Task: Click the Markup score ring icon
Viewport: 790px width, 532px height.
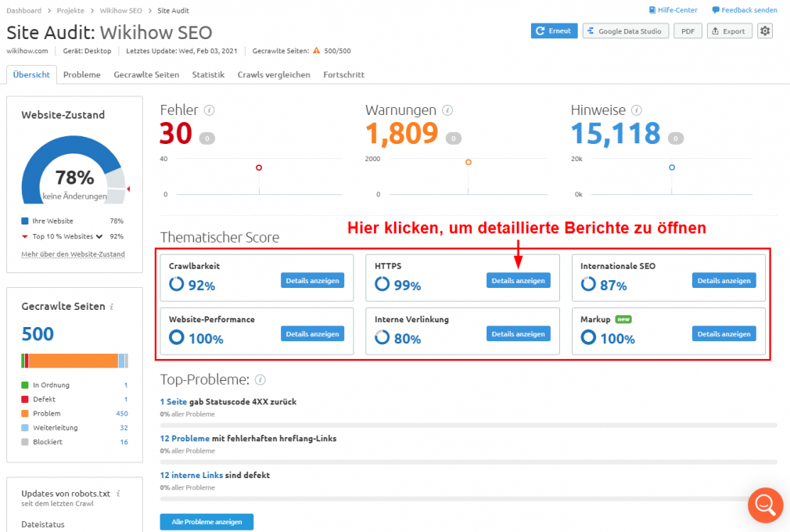Action: 588,337
